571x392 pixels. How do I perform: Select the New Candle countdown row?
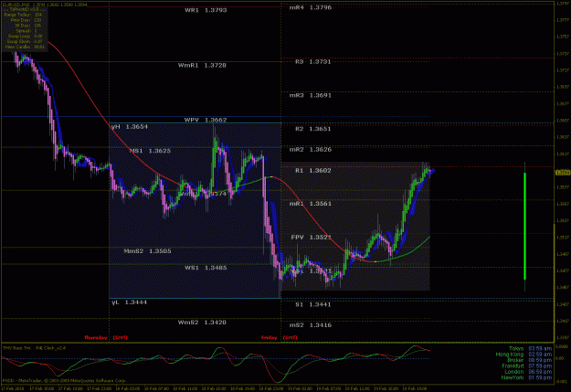pyautogui.click(x=25, y=47)
